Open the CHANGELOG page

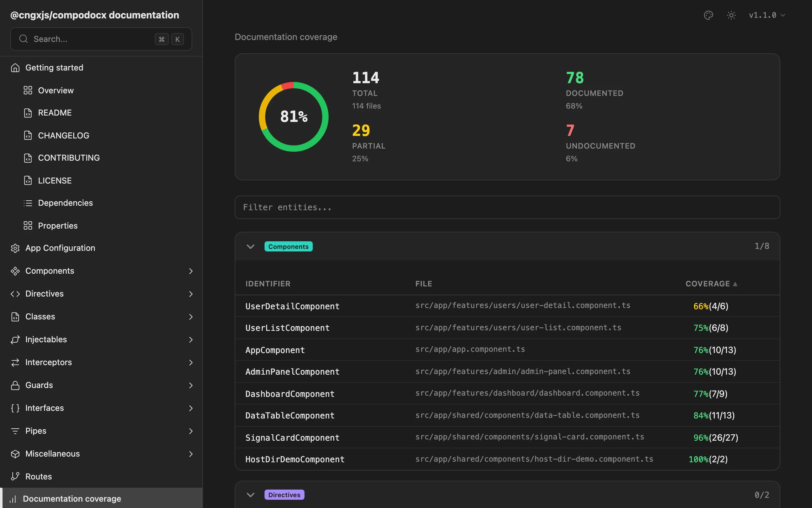(63, 135)
